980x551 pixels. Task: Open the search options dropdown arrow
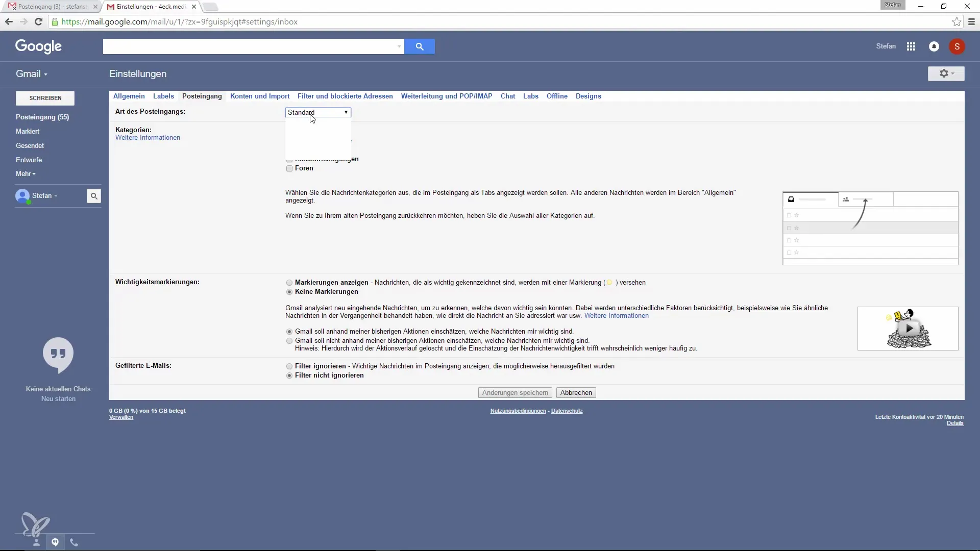(399, 46)
